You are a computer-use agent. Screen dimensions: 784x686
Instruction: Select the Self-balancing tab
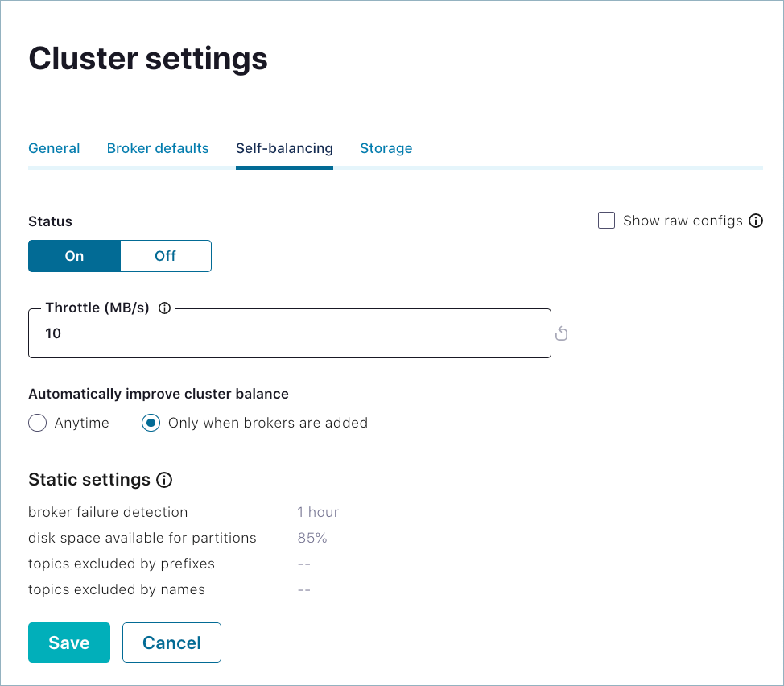pos(284,148)
